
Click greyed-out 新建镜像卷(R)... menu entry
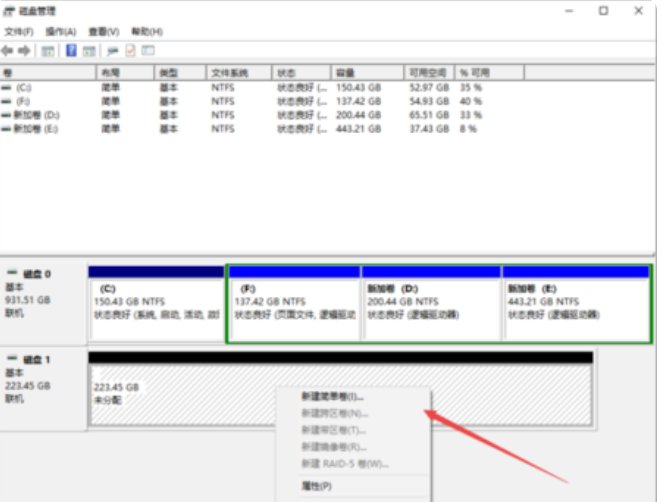tap(334, 447)
